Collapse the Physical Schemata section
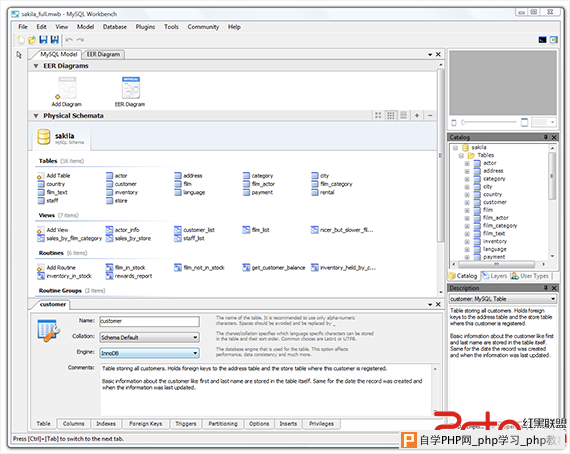The image size is (570, 454). (36, 116)
